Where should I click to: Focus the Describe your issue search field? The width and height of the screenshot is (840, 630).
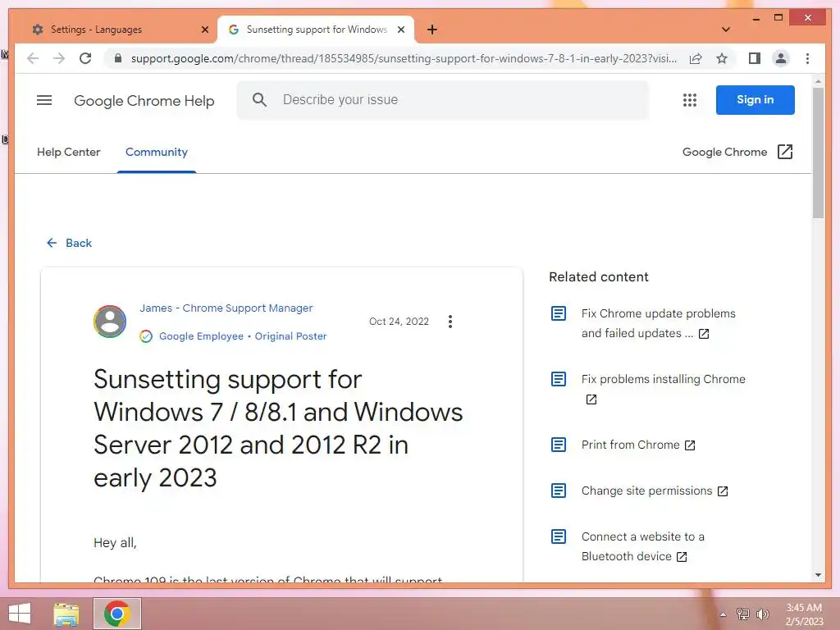[442, 99]
